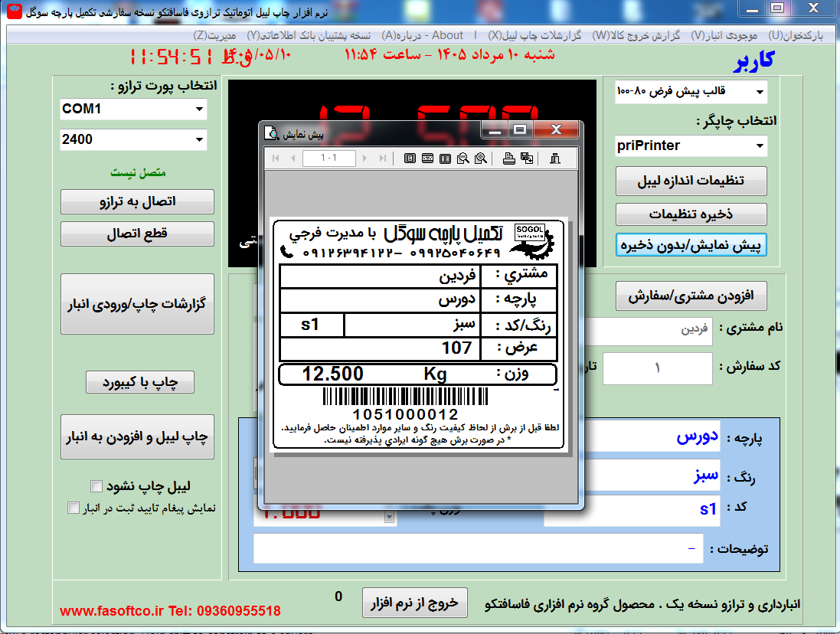The width and height of the screenshot is (840, 634).
Task: Click the ذخیره تنظیمات button
Action: click(691, 214)
